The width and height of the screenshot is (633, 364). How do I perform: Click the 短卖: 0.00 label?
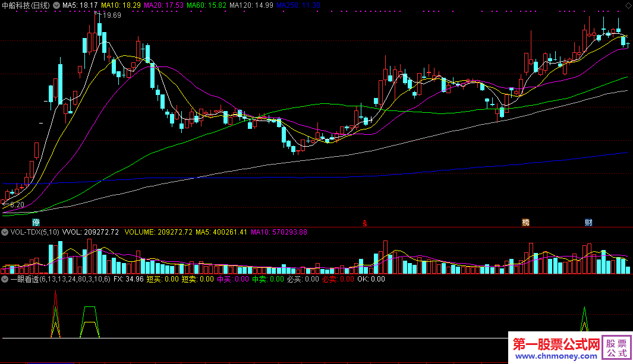point(197,279)
